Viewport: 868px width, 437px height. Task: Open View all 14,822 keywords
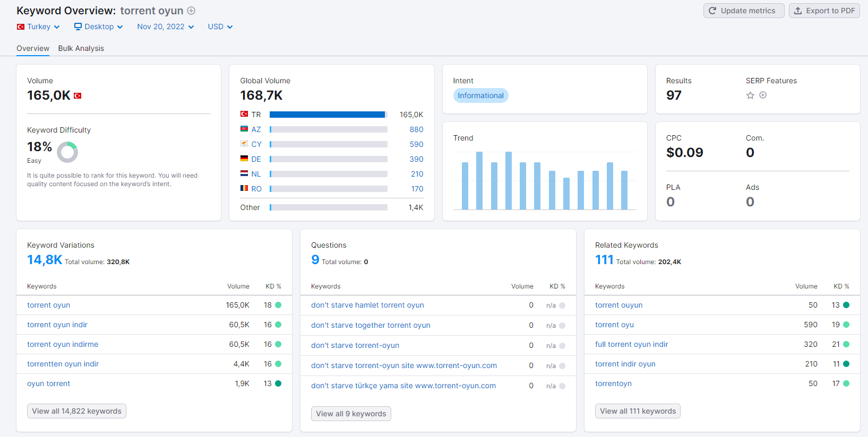[x=76, y=411]
